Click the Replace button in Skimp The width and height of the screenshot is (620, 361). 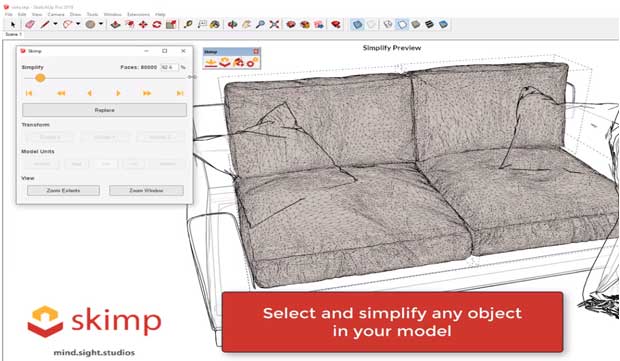[x=104, y=110]
